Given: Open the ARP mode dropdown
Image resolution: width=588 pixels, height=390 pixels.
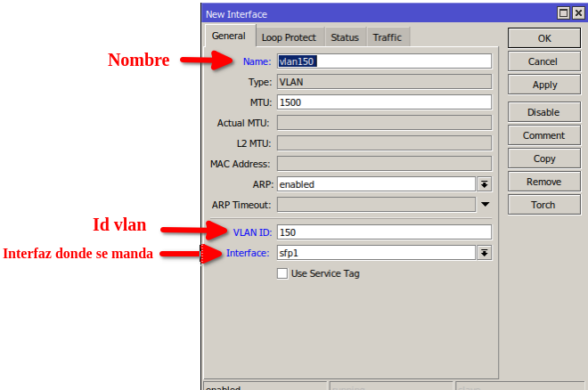Looking at the screenshot, I should tap(485, 184).
